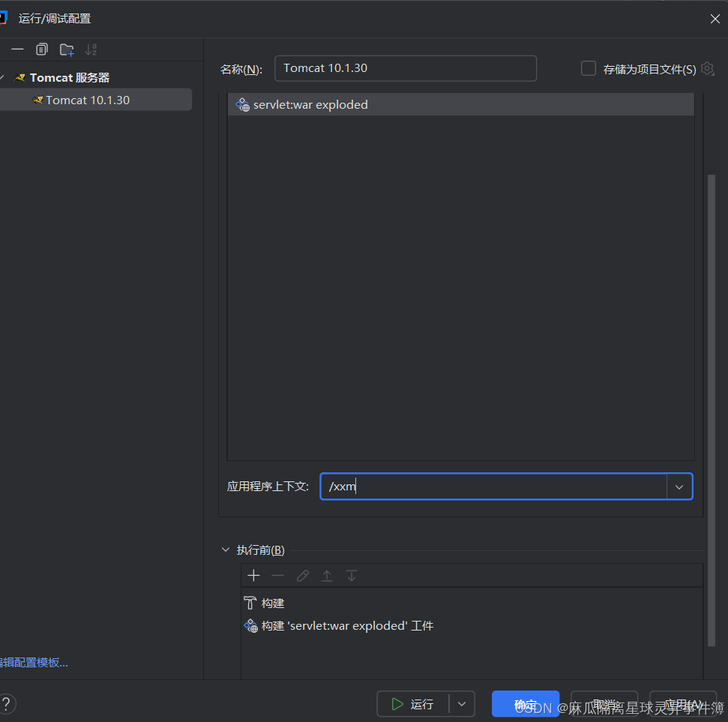Move the before-launch task up
The image size is (728, 722).
pyautogui.click(x=327, y=576)
